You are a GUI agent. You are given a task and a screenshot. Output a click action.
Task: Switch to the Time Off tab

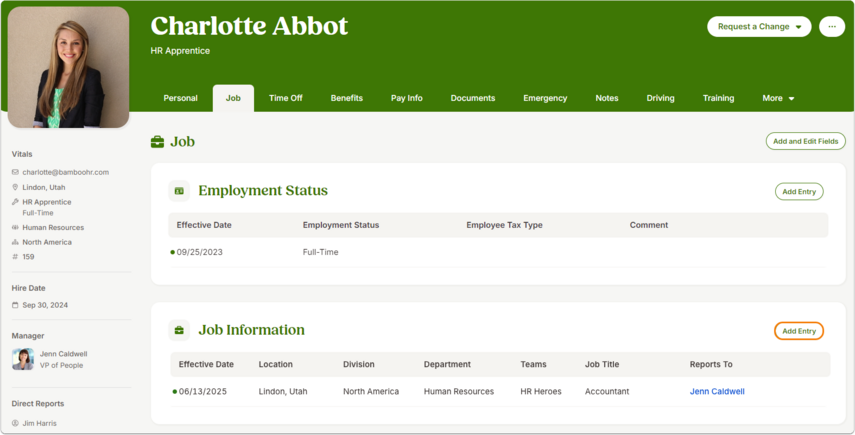click(285, 98)
